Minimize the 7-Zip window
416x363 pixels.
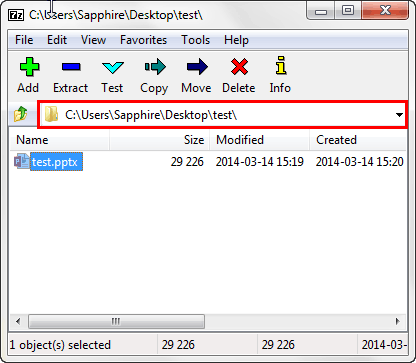(321, 11)
